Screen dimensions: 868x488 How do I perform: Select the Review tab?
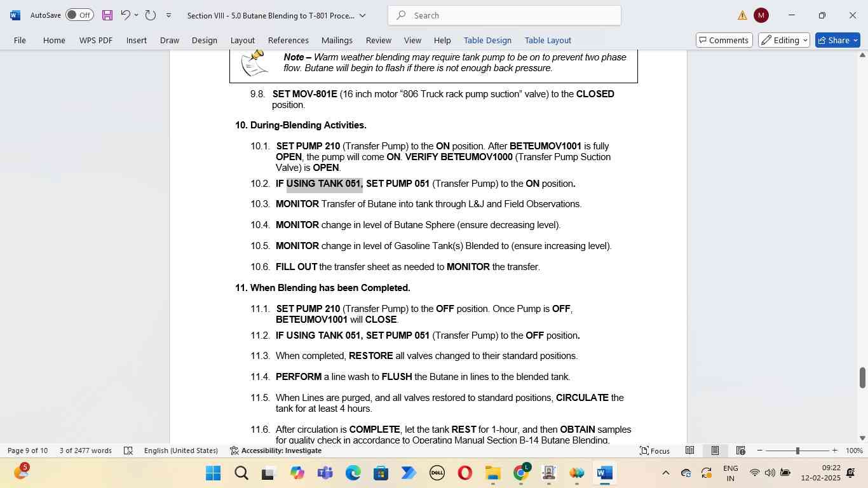click(x=379, y=40)
